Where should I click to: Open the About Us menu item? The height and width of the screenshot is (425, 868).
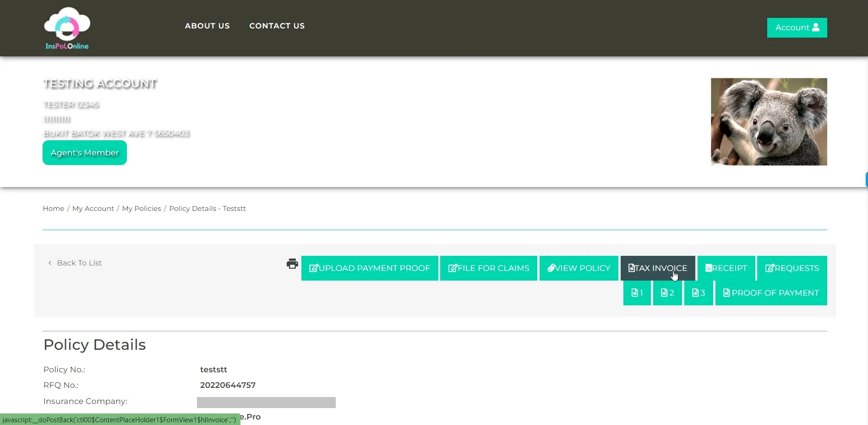coord(207,26)
